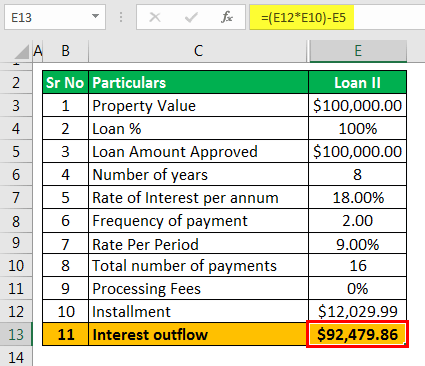Select row 7 header

pos(16,197)
